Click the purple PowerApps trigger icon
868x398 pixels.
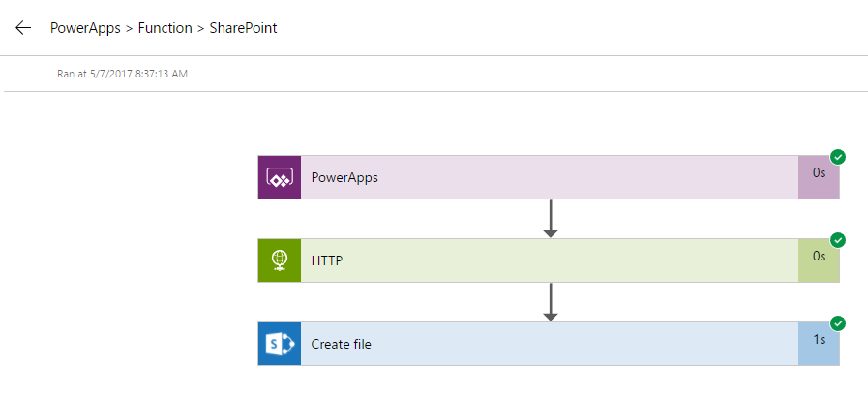[x=280, y=177]
